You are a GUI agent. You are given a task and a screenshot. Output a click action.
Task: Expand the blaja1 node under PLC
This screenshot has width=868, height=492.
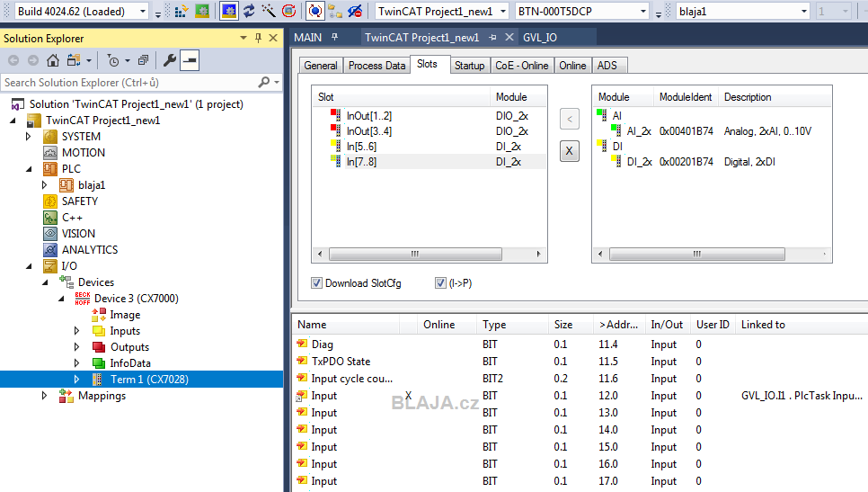pos(44,185)
